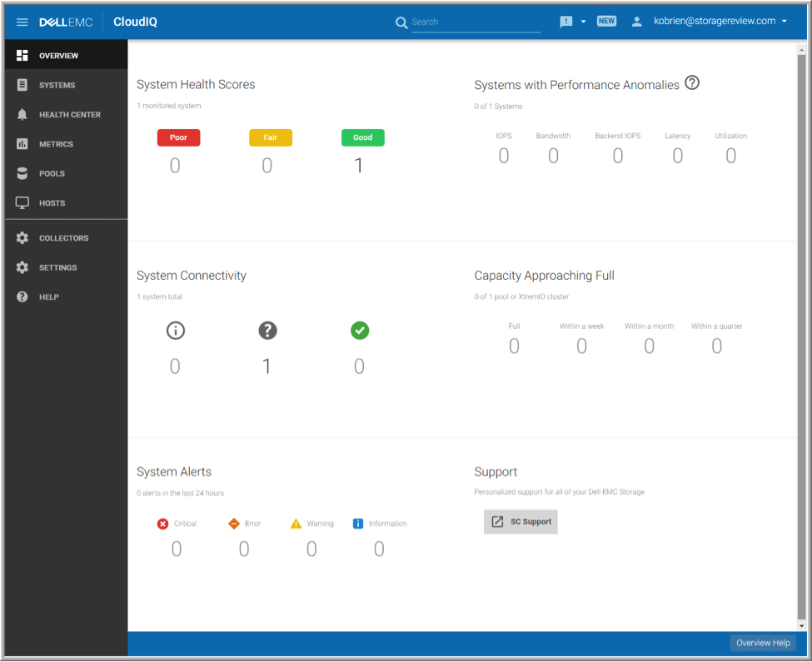The width and height of the screenshot is (812, 662).
Task: Click the IOPS anomalies count
Action: click(504, 156)
